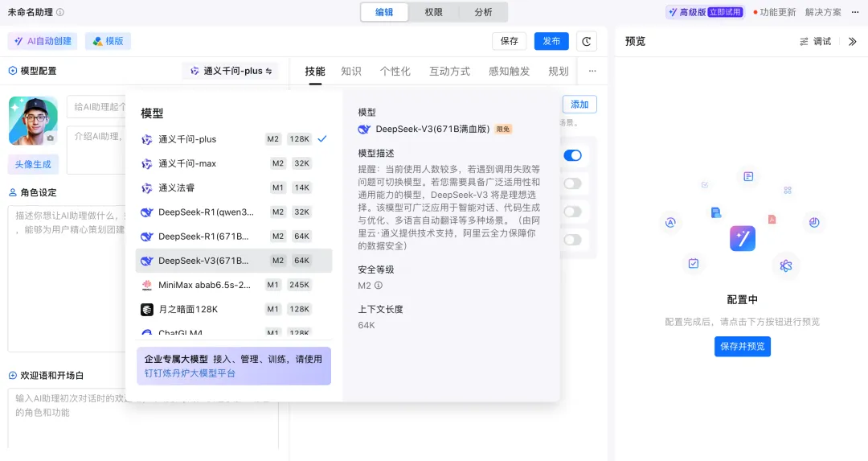Image resolution: width=868 pixels, height=461 pixels.
Task: Enable the second skill toggle switch
Action: [x=572, y=183]
